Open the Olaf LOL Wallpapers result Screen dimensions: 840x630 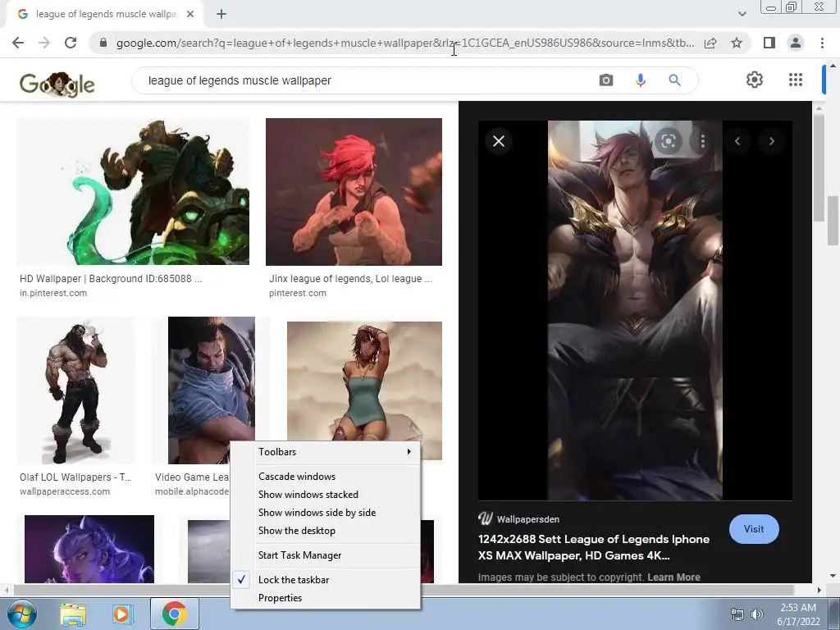(x=75, y=477)
